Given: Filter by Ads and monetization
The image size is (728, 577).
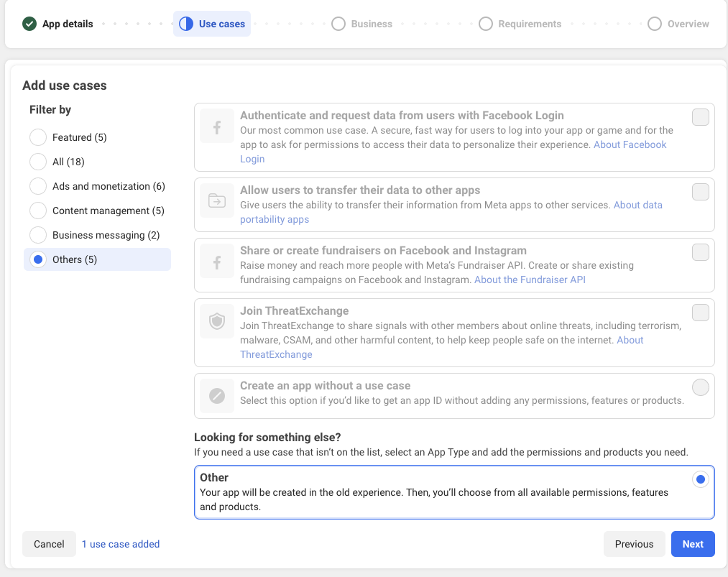Looking at the screenshot, I should 38,186.
